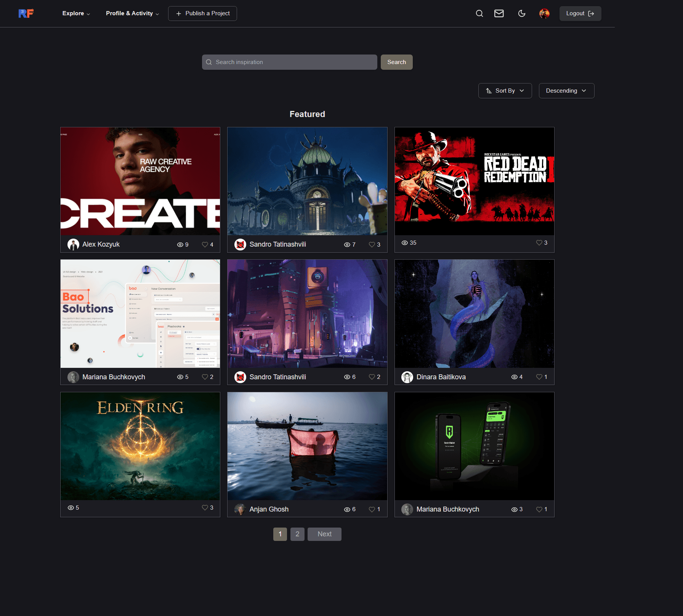Like Dinara Baitikova's mermaid project heart
Viewport: 683px width, 616px height.
539,377
